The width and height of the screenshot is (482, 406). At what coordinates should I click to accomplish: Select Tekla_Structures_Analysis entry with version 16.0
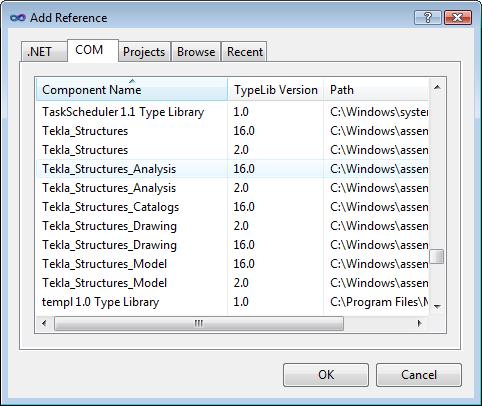232,169
